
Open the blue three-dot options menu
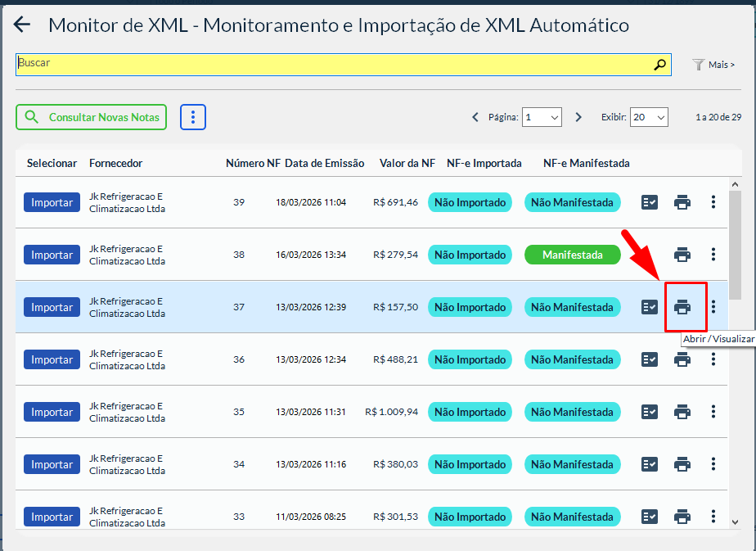pos(193,117)
